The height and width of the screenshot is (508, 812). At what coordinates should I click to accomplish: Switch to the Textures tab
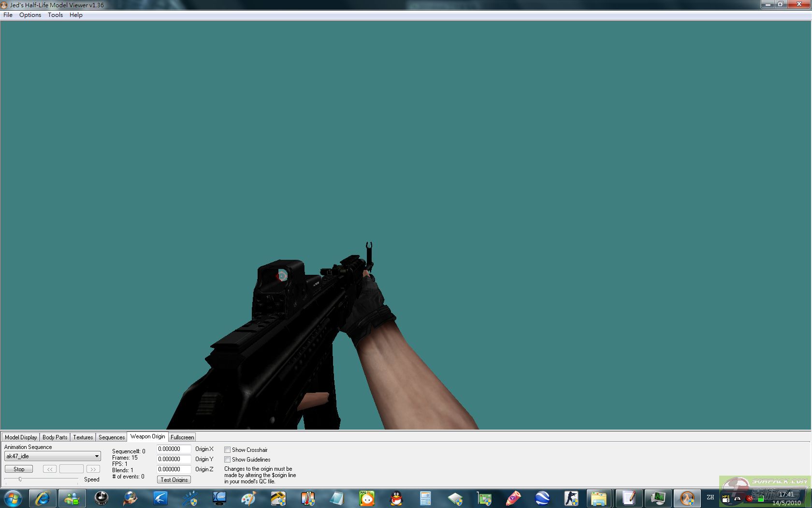[83, 437]
